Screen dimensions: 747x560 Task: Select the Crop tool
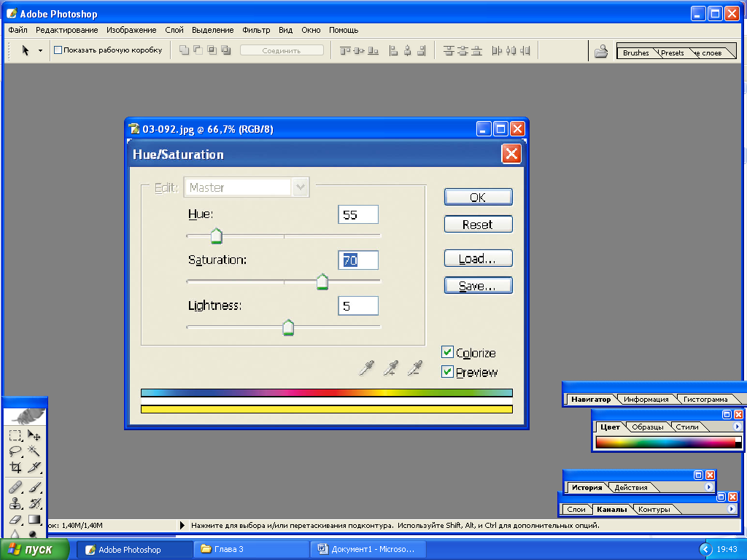click(x=15, y=467)
